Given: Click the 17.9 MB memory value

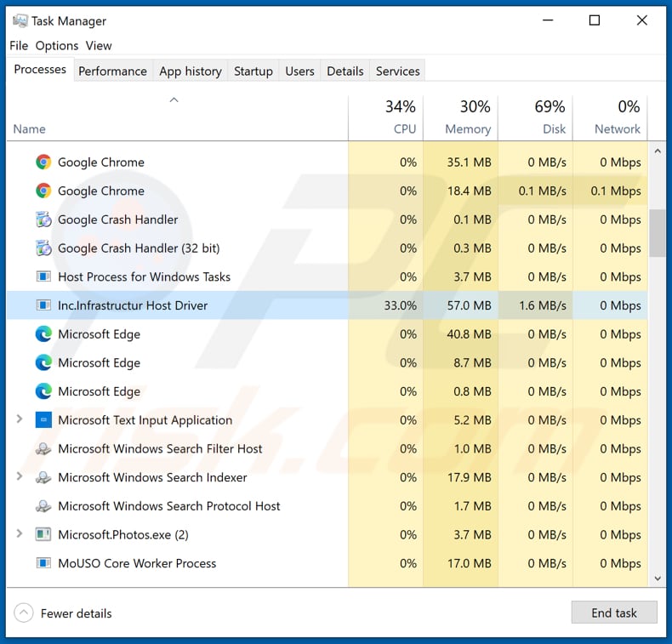Looking at the screenshot, I should [x=470, y=477].
